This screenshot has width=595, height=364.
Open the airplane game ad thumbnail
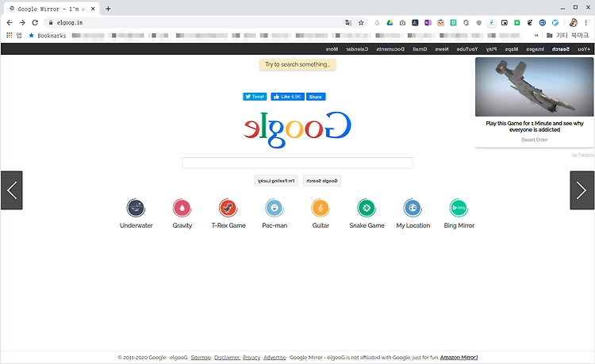[534, 86]
